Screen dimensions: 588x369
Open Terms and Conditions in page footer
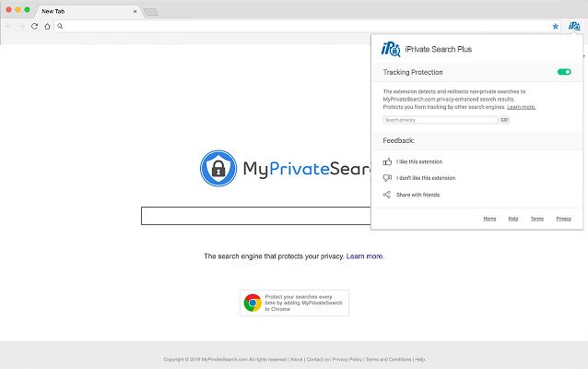click(x=389, y=359)
